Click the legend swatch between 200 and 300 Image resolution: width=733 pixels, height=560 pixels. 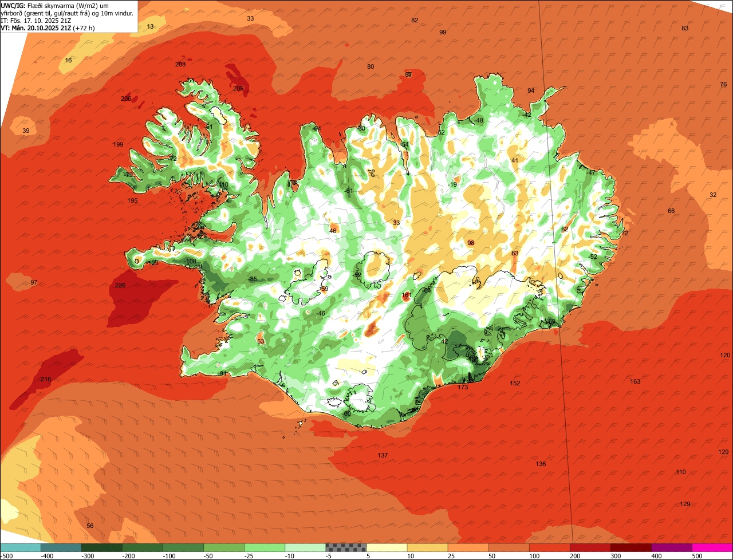pos(590,547)
